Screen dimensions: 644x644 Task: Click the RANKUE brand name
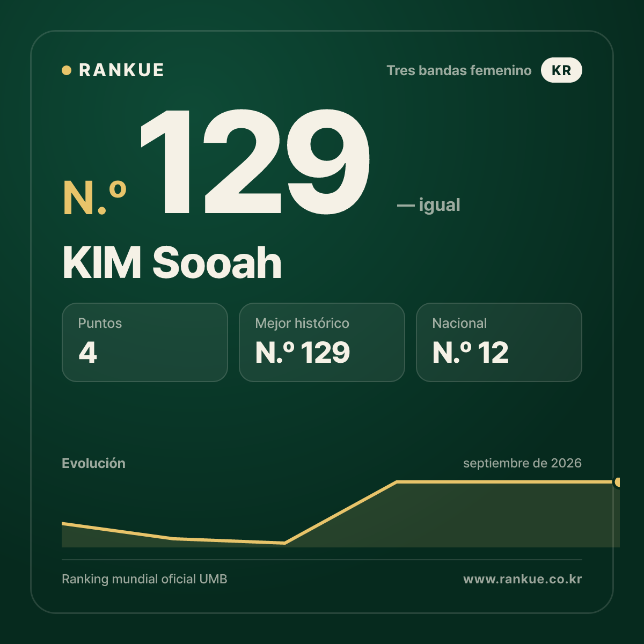click(x=121, y=70)
